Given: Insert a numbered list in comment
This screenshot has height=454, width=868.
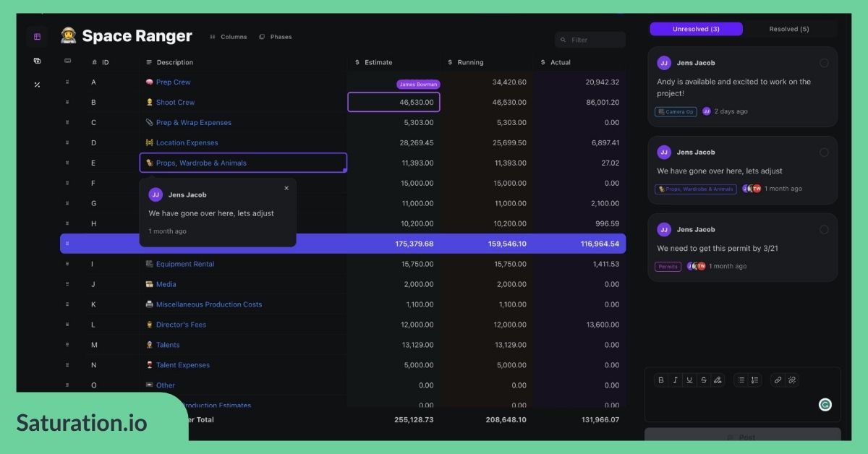Looking at the screenshot, I should point(754,380).
